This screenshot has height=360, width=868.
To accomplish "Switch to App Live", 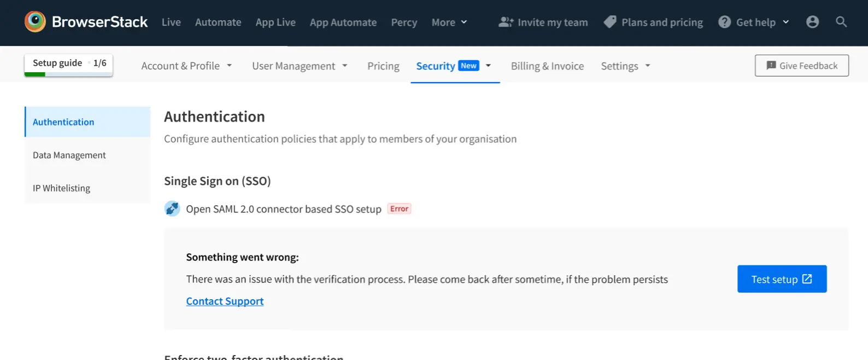I will [275, 22].
